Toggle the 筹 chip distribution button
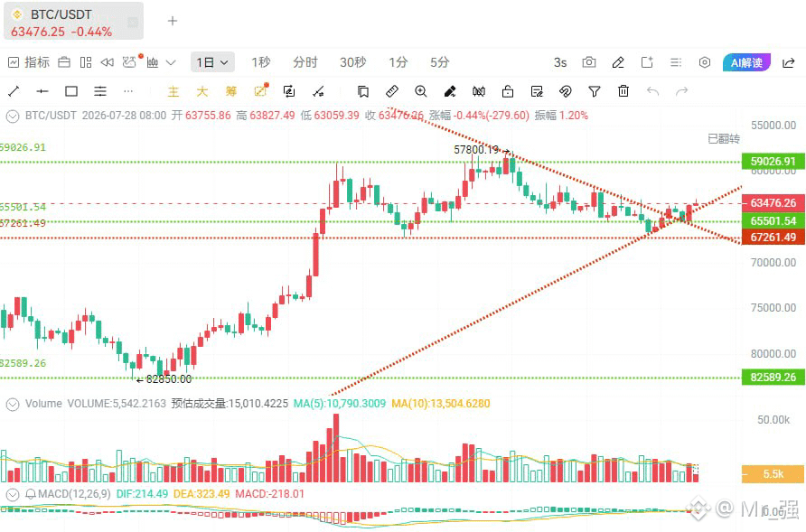Image resolution: width=806 pixels, height=532 pixels. [230, 91]
